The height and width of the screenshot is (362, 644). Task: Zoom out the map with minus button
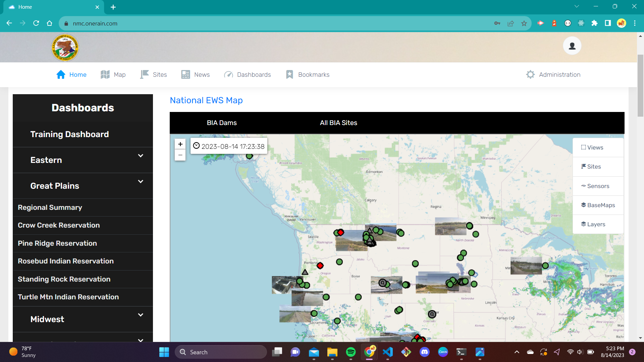[x=180, y=155]
